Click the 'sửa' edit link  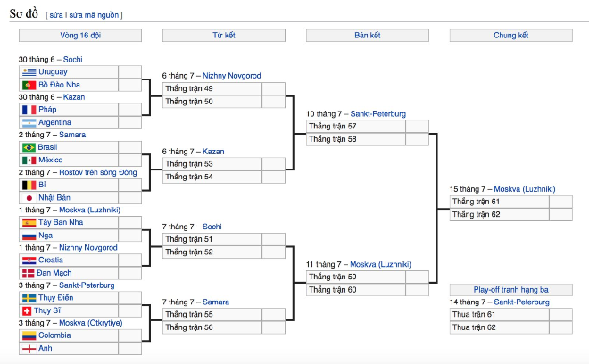click(x=56, y=15)
